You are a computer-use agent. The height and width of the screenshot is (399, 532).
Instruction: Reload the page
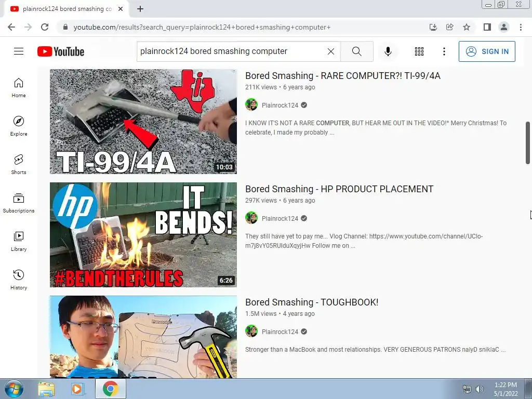click(45, 27)
